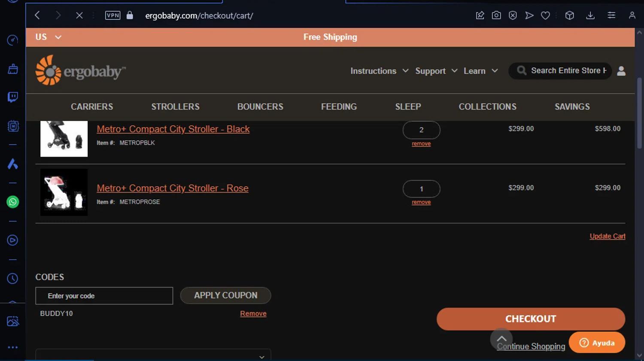Open the VPN badge in address bar

pos(112,15)
